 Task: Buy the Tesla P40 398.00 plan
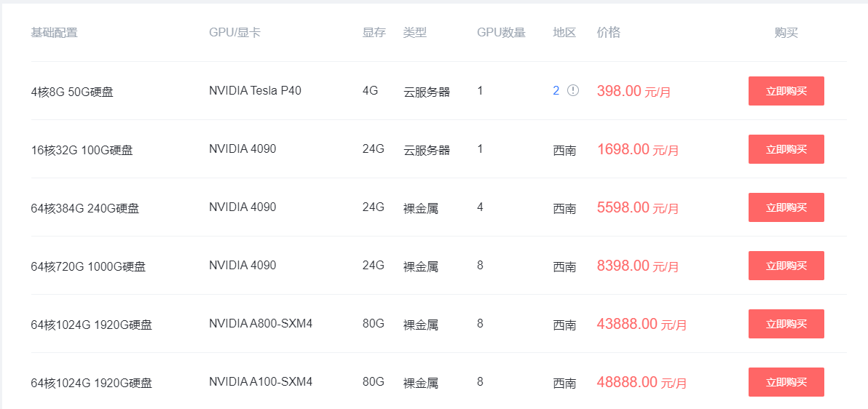(786, 91)
